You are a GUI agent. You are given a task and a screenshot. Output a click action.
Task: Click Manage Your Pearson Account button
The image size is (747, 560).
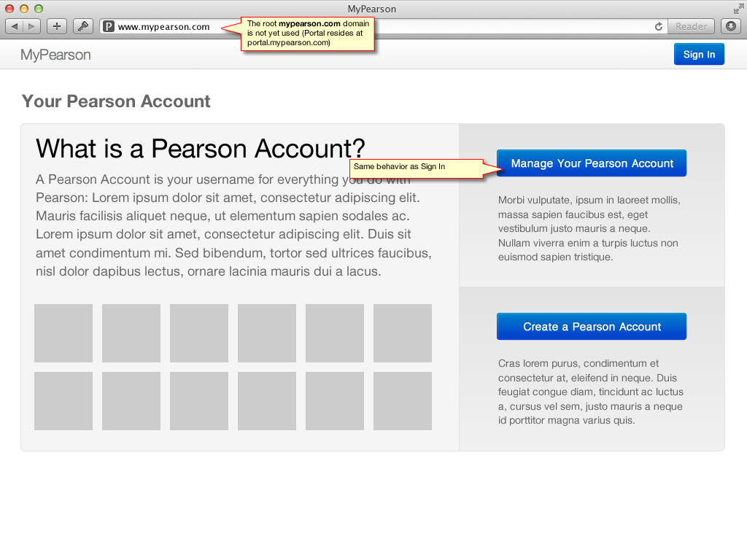[x=591, y=163]
